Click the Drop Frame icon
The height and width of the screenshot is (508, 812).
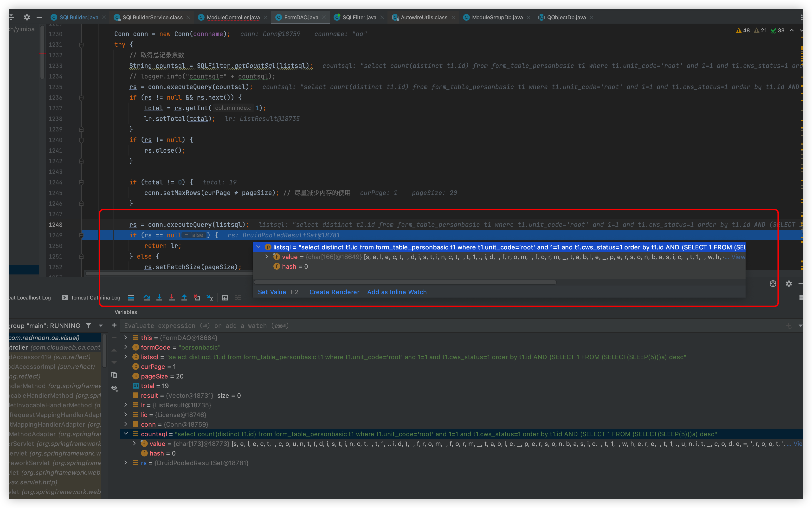pyautogui.click(x=197, y=297)
